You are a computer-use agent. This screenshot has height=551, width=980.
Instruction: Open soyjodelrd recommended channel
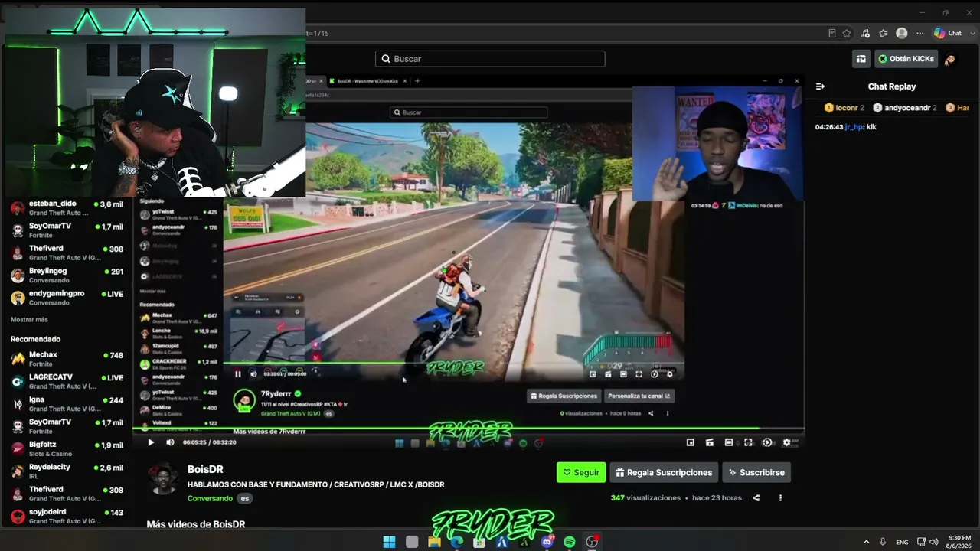67,516
